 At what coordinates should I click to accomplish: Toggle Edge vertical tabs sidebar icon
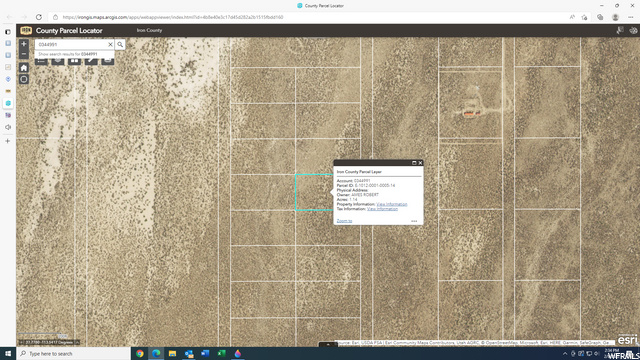pyautogui.click(x=8, y=31)
